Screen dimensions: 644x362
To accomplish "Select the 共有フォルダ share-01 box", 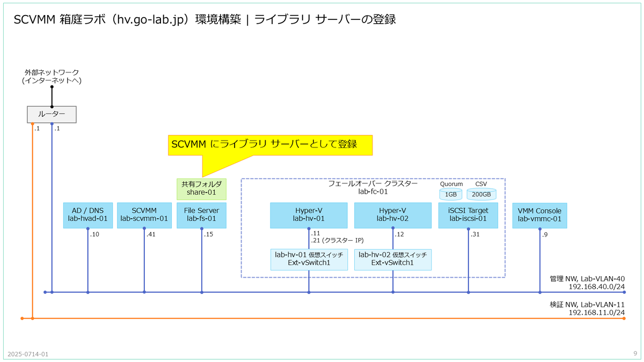I will [202, 189].
